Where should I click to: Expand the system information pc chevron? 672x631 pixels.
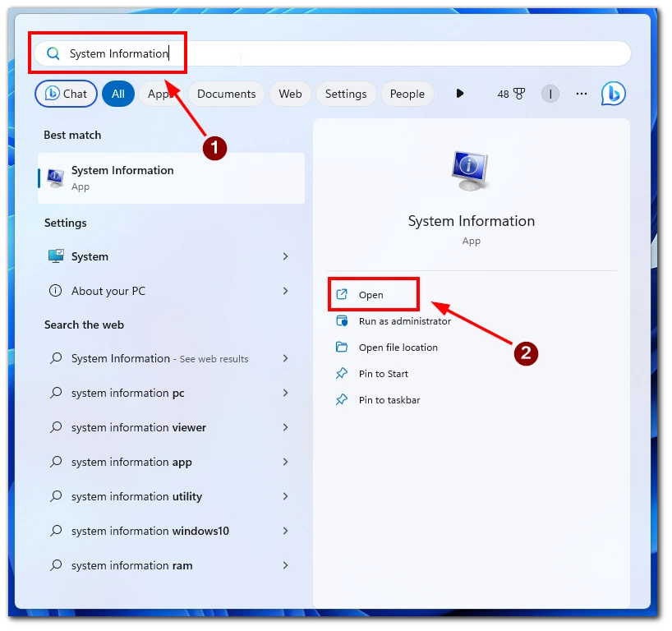[x=285, y=393]
